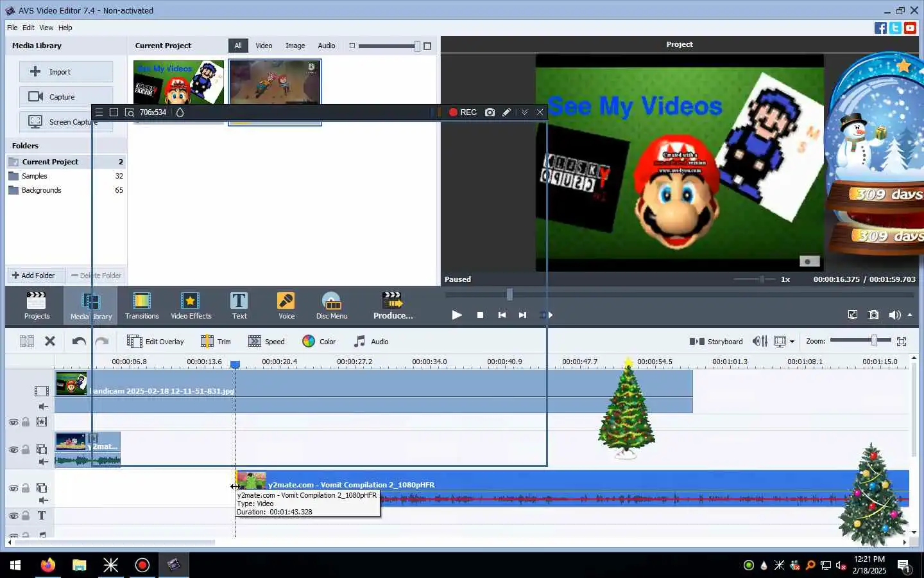Open the Audio tool
Image resolution: width=924 pixels, height=578 pixels.
(371, 341)
